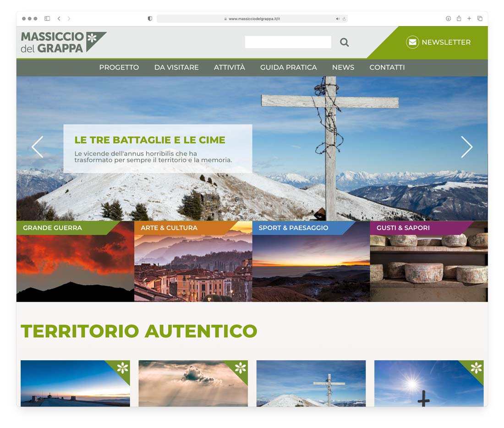Viewport: 504px width, 428px height.
Task: Click the Safari address bar
Action: coord(252,19)
